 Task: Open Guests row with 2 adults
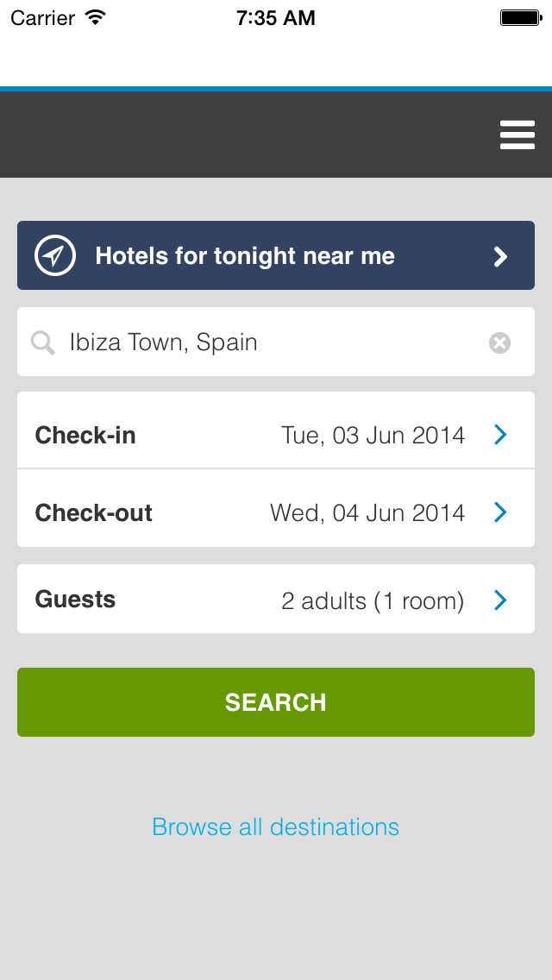[276, 599]
